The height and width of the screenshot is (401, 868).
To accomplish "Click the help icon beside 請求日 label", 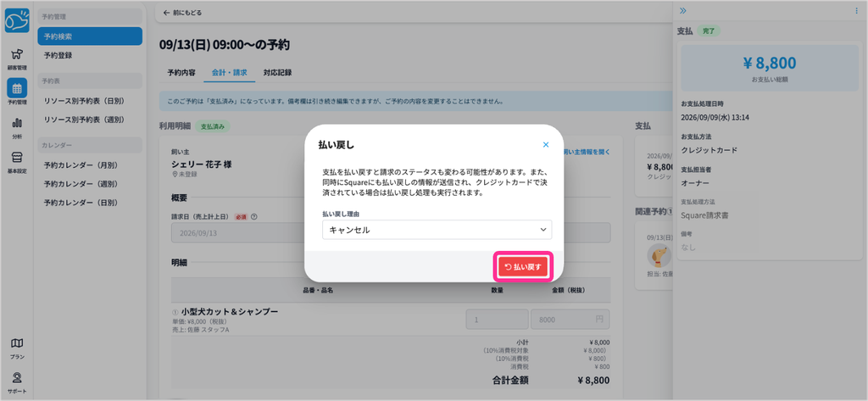I will click(254, 217).
